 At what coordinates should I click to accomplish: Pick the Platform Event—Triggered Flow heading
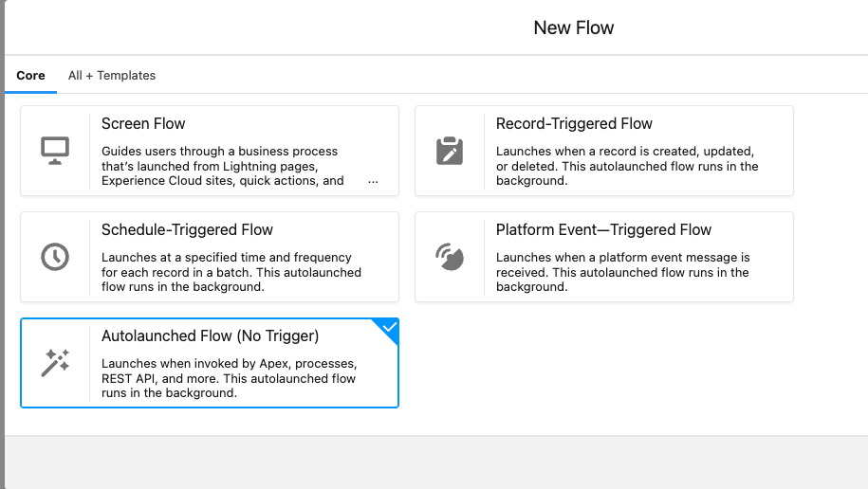click(603, 229)
